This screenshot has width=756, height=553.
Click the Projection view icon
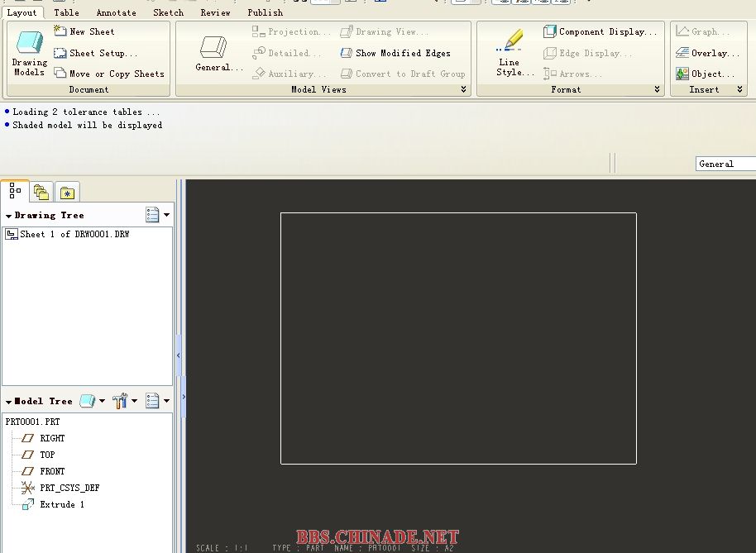(259, 31)
